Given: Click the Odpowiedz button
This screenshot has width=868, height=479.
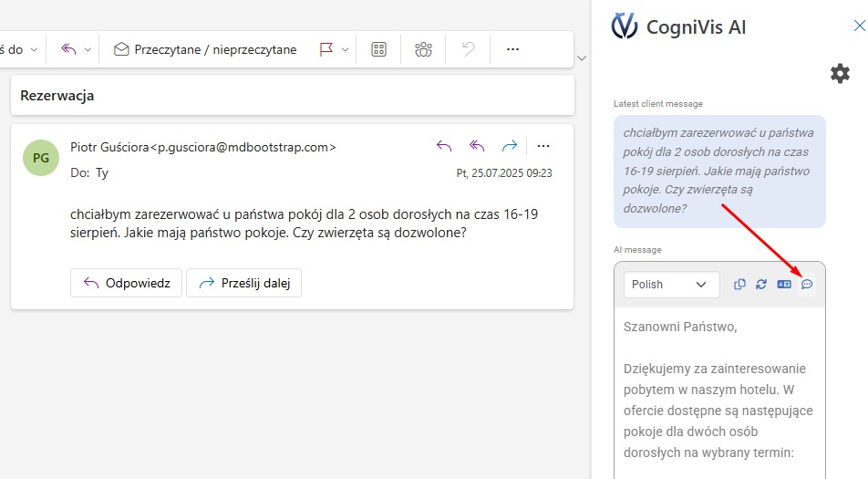Looking at the screenshot, I should point(127,283).
